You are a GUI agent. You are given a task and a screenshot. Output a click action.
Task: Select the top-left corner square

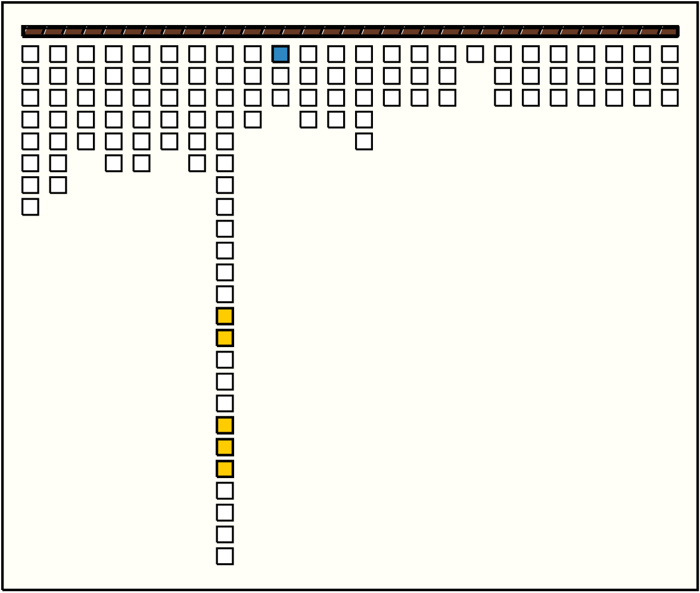[30, 54]
